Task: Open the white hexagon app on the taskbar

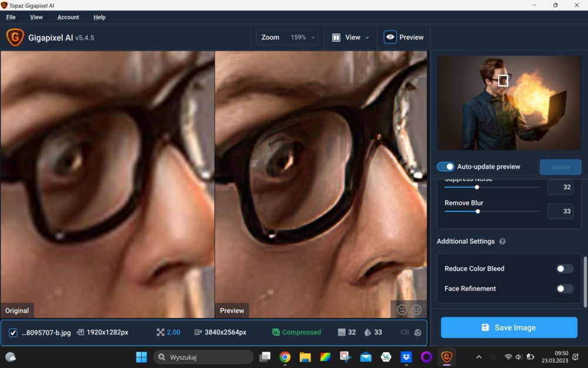Action: (386, 357)
